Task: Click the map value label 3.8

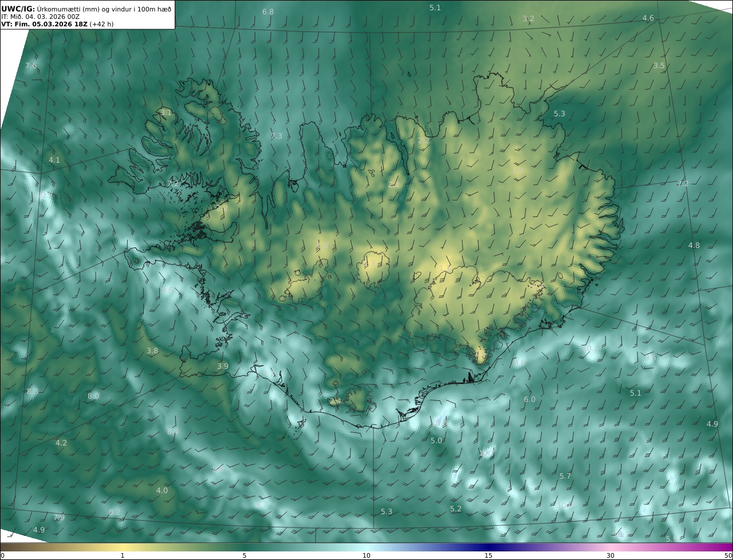Action: (152, 351)
